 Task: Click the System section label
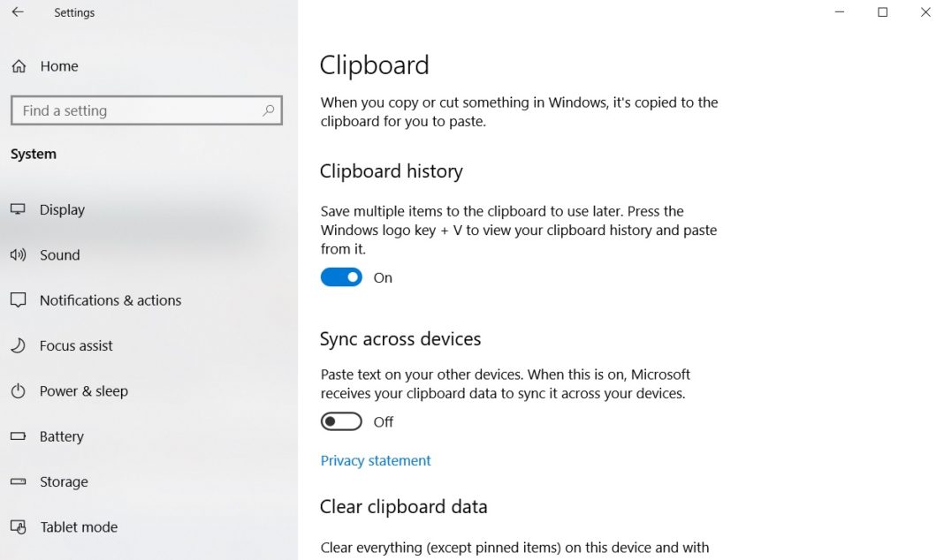pos(34,153)
